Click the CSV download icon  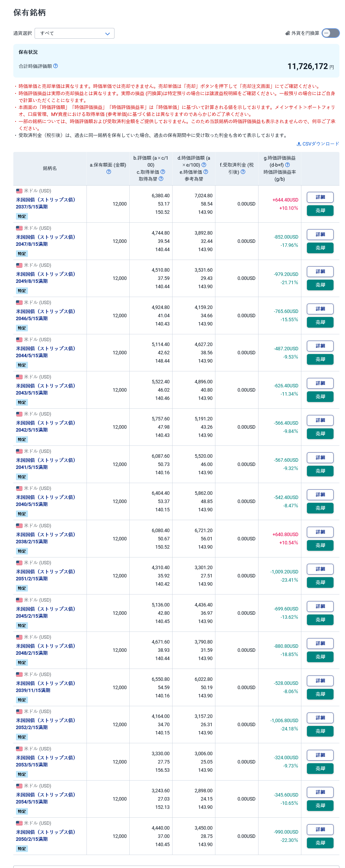click(x=299, y=144)
